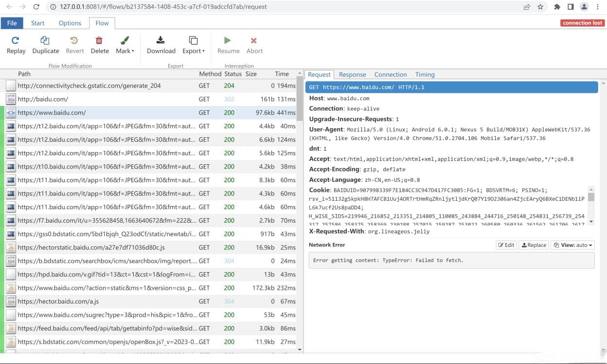Screen dimensions: 607x364
Task: Click the 30x icon of http://baidu.com/ row
Action: [x=11, y=99]
